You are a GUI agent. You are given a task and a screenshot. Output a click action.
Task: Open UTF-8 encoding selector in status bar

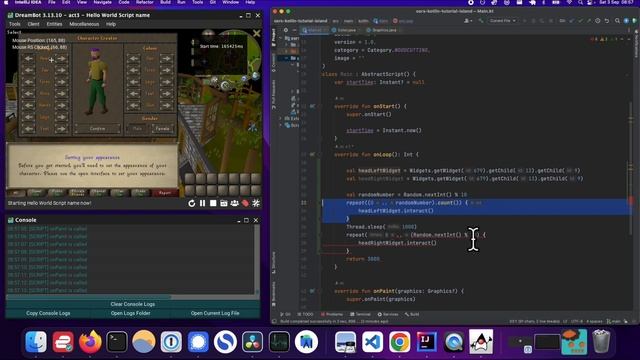pos(577,322)
